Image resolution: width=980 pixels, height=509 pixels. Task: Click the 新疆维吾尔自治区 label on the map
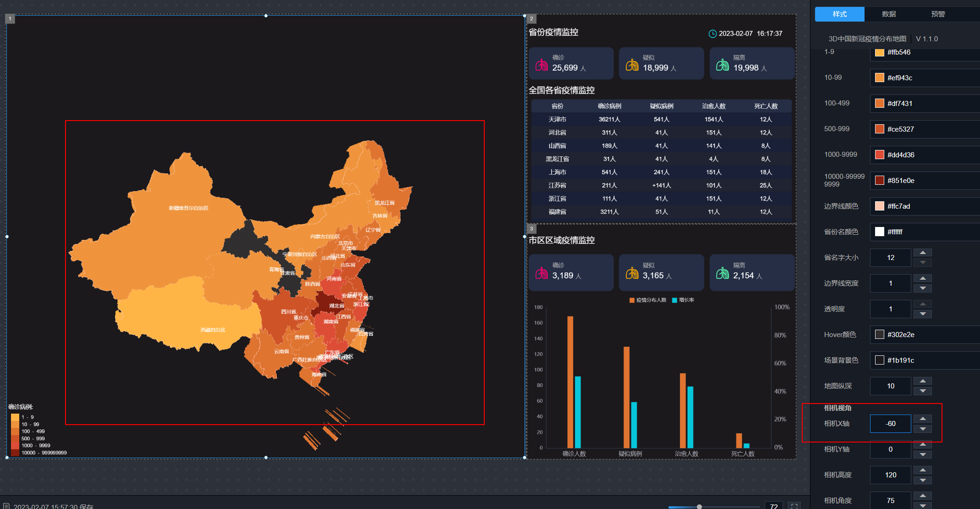188,208
